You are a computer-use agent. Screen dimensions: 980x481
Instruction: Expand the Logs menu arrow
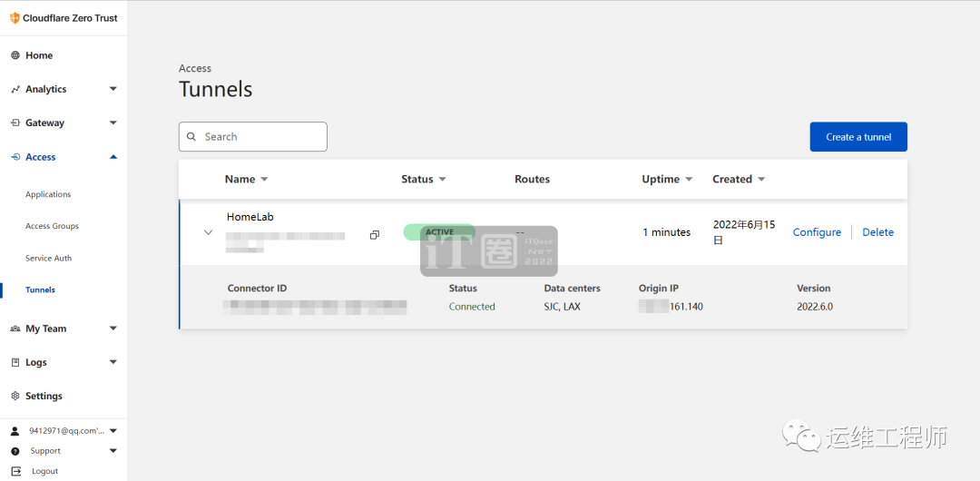pyautogui.click(x=113, y=362)
